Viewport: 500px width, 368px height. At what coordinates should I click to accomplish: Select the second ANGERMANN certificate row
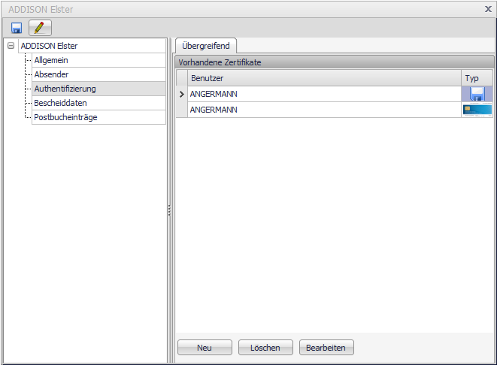334,110
